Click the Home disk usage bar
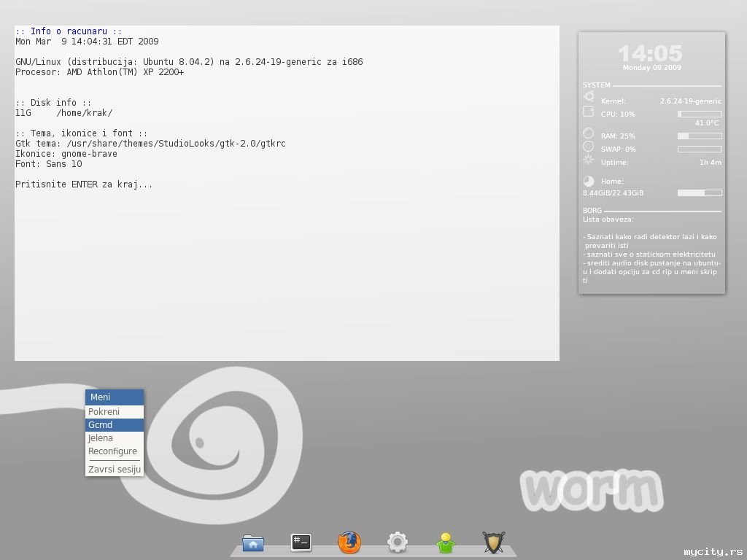 (x=700, y=192)
